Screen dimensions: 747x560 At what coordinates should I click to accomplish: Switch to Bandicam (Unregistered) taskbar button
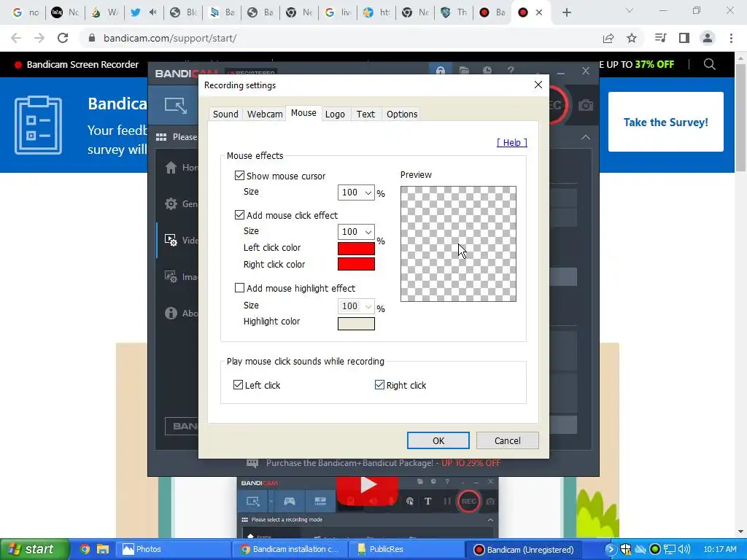524,549
